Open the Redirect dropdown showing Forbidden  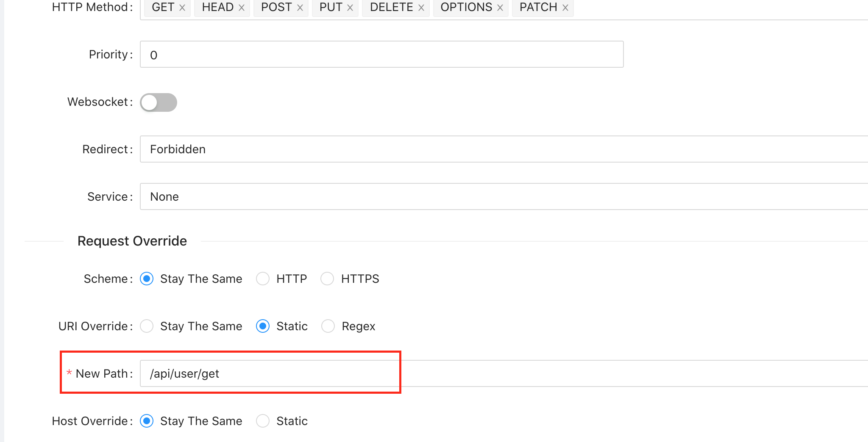[x=381, y=149]
